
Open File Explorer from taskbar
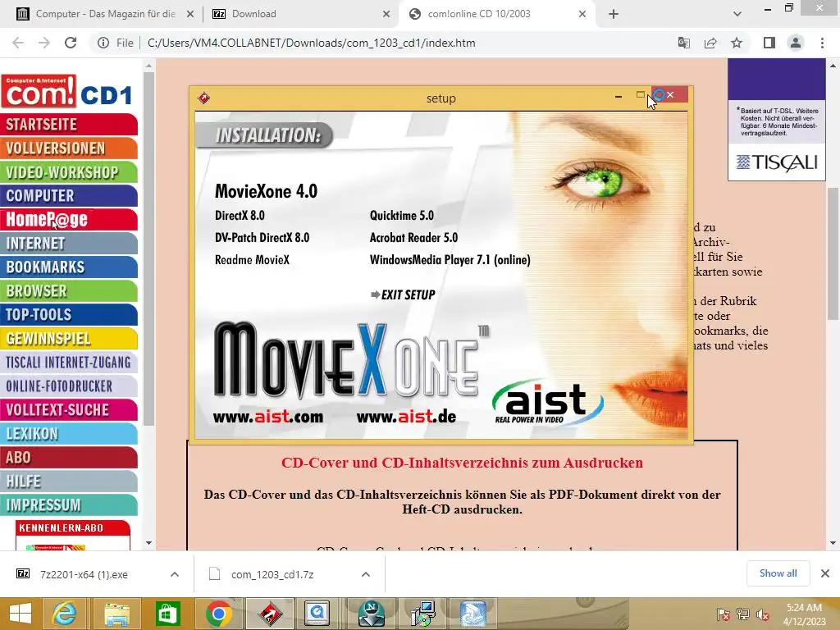(x=116, y=614)
